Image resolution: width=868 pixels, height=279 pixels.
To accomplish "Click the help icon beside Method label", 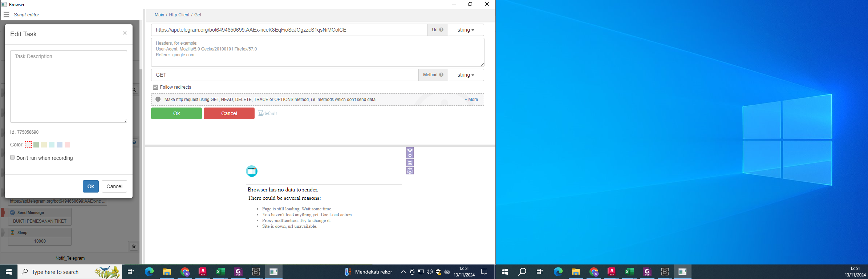I will click(441, 75).
